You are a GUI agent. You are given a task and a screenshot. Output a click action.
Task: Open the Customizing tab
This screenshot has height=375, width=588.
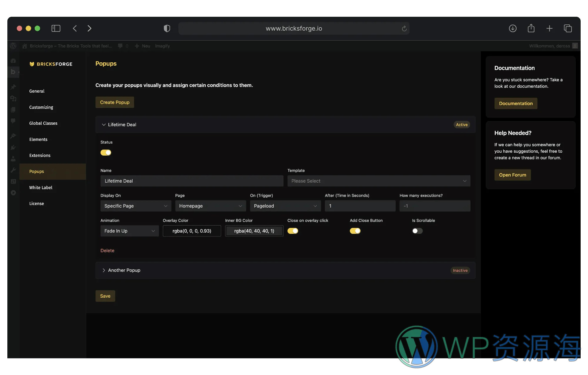[x=41, y=107]
